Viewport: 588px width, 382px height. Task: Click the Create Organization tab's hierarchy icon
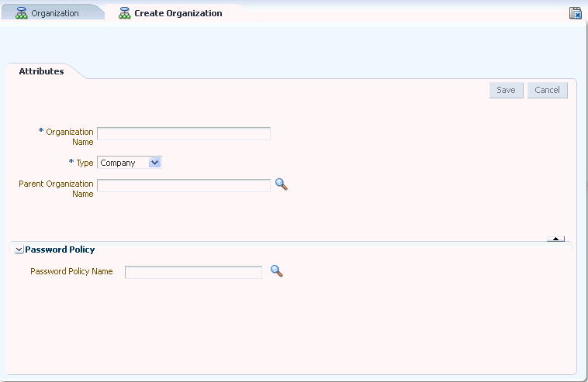(124, 13)
